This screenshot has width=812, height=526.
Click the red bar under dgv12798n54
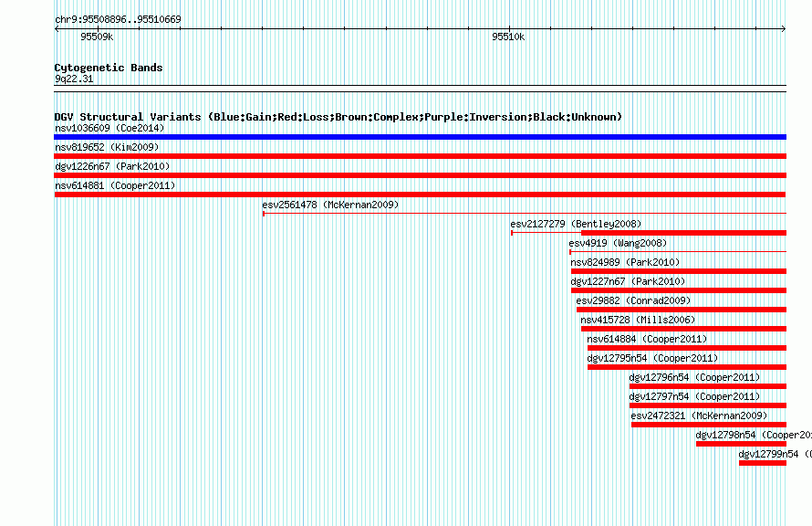click(741, 444)
